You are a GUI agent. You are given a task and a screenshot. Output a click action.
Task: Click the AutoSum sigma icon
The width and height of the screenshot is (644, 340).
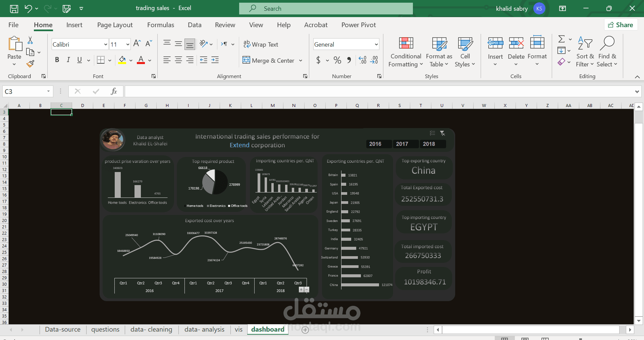coord(561,39)
